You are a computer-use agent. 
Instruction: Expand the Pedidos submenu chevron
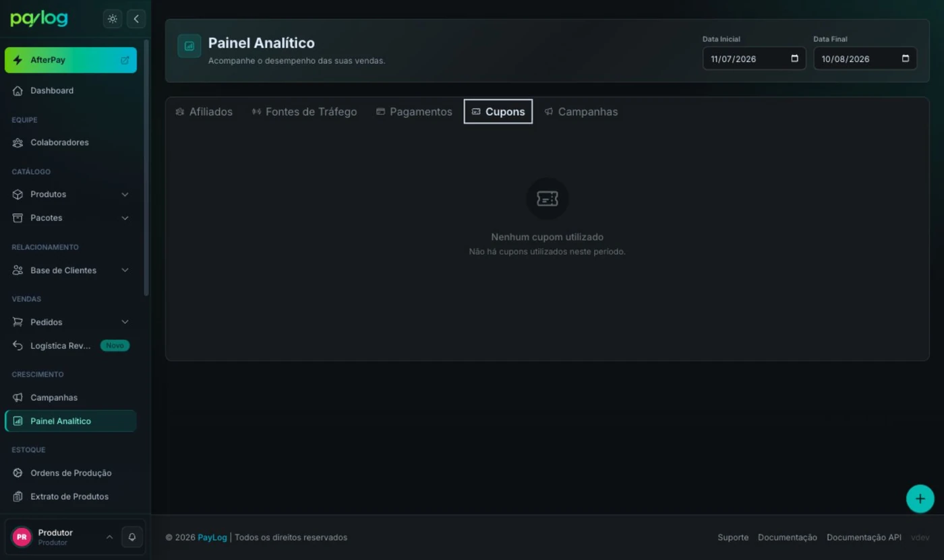(125, 322)
